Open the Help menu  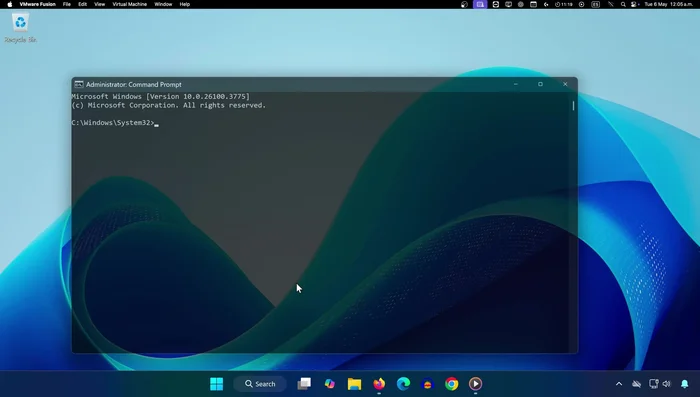(x=185, y=4)
